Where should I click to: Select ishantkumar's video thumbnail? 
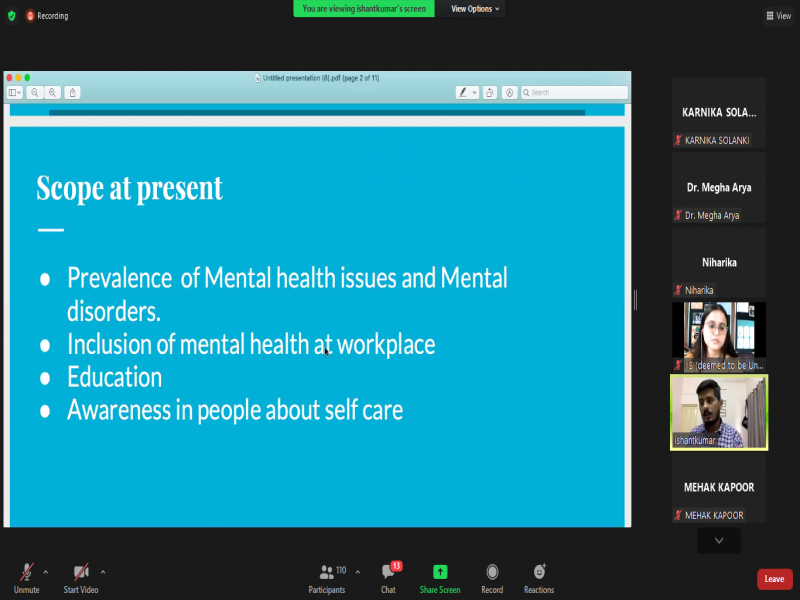[x=719, y=412]
